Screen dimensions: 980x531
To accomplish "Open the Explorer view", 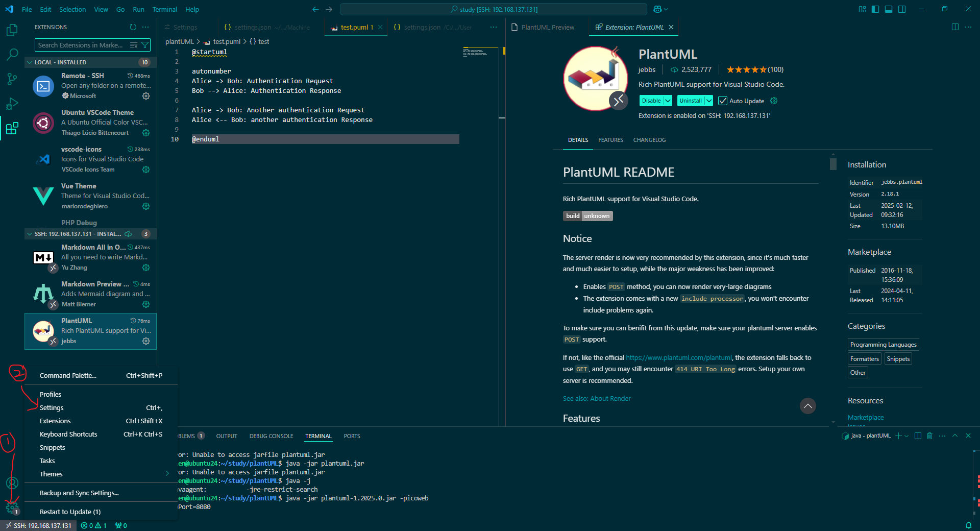I will 11,30.
